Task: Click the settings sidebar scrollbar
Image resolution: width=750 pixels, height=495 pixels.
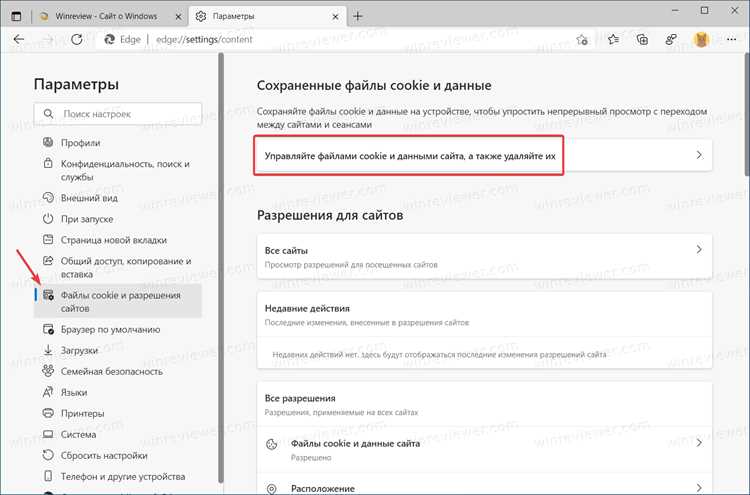Action: [221, 268]
